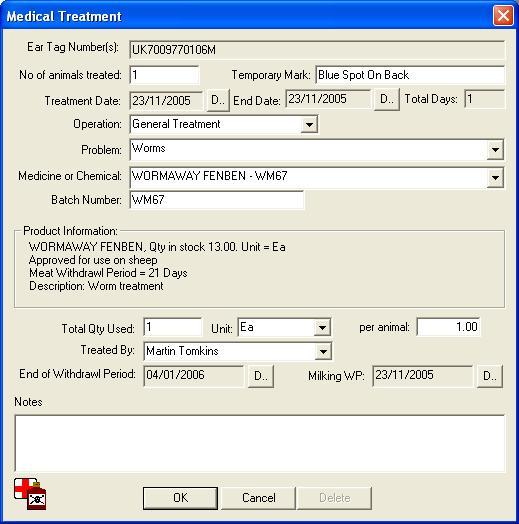This screenshot has height=524, width=519.
Task: Click the Cancel button
Action: coord(259,498)
